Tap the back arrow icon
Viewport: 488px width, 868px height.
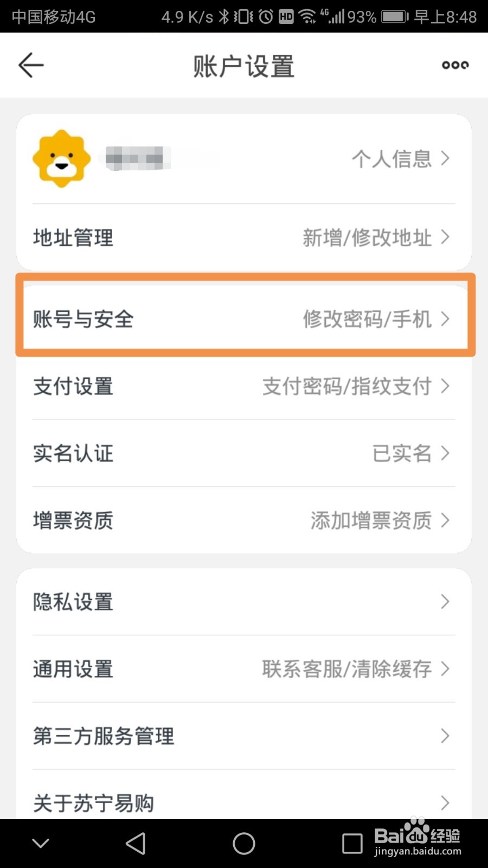click(x=31, y=66)
